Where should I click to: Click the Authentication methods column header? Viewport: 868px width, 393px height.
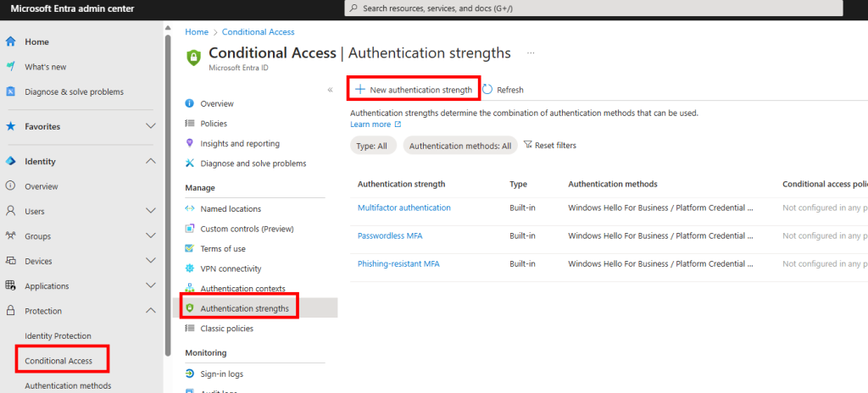click(x=613, y=184)
